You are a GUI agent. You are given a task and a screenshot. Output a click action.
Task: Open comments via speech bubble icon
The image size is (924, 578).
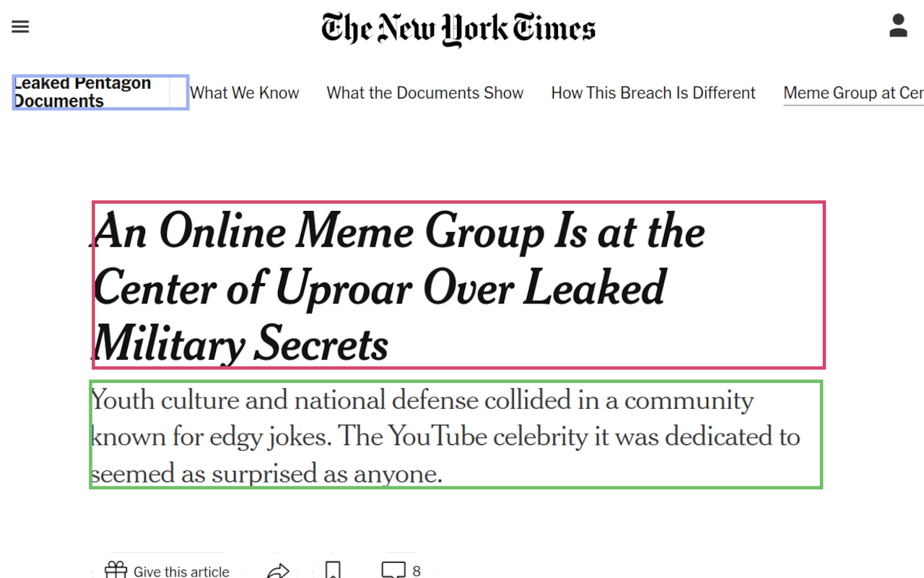click(393, 571)
